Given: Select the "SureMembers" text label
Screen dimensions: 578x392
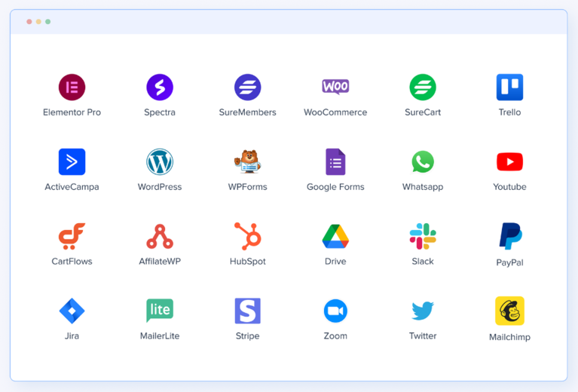Looking at the screenshot, I should point(248,112).
